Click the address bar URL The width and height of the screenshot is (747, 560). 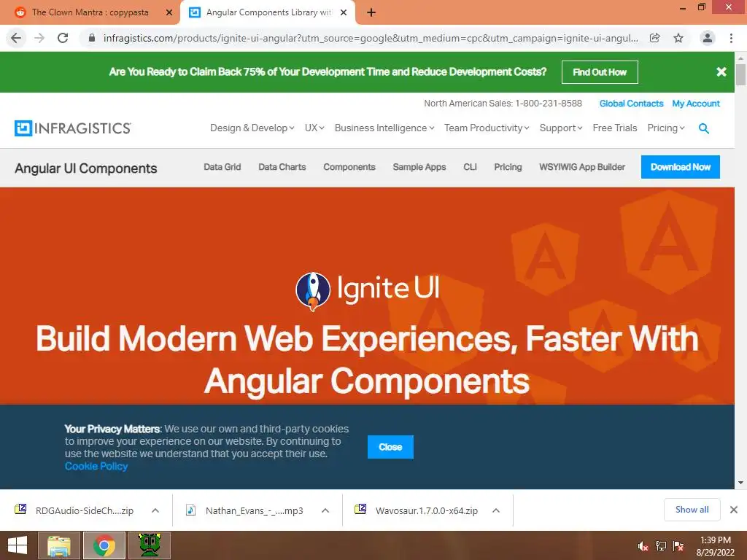(371, 38)
